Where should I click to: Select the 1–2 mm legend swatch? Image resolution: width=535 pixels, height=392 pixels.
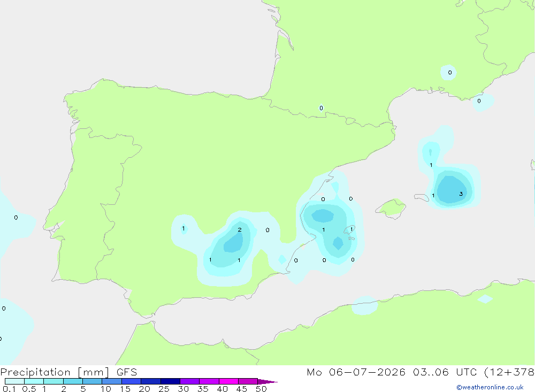pyautogui.click(x=53, y=381)
